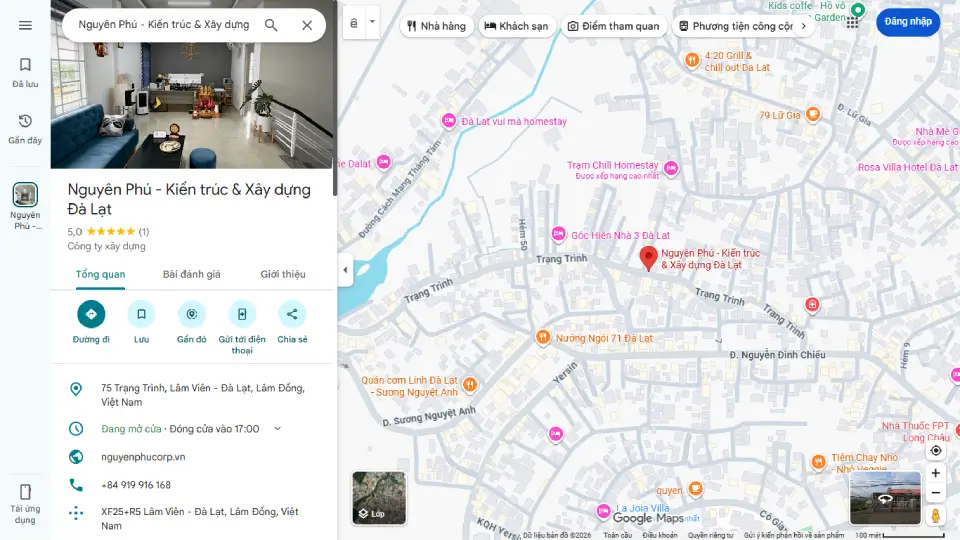The width and height of the screenshot is (960, 540).
Task: Click Đà Lạt vui mà homestay marker
Action: coord(449,121)
